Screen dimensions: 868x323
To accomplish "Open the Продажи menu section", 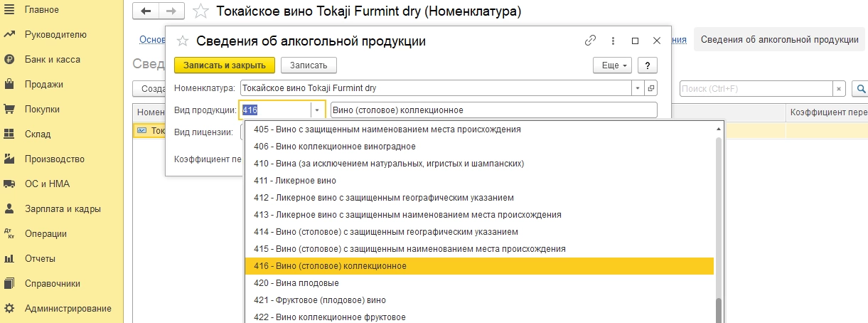I will tap(43, 85).
